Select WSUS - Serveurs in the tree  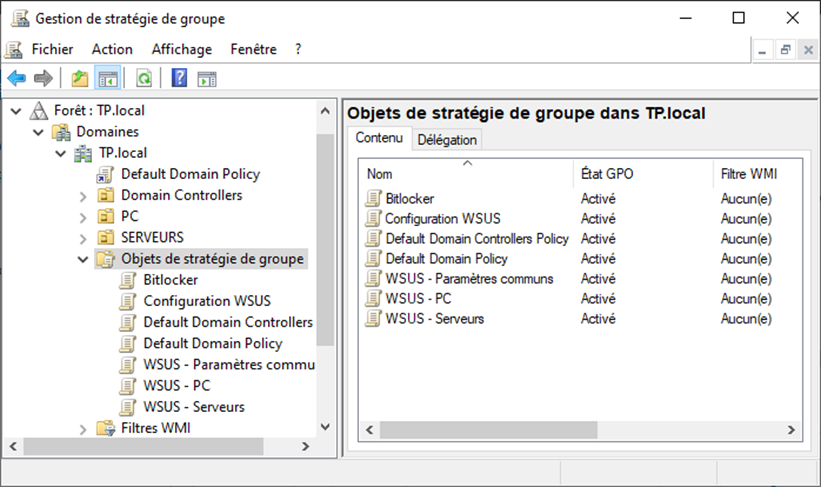(194, 407)
